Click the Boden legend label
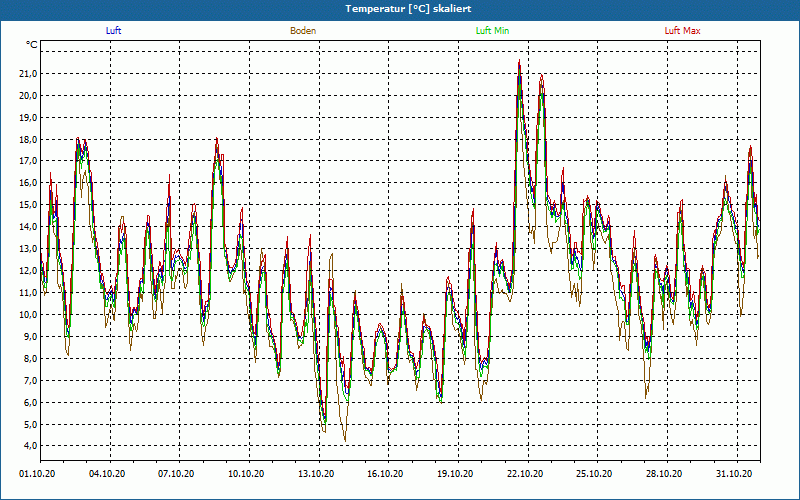This screenshot has width=800, height=500. click(x=303, y=31)
